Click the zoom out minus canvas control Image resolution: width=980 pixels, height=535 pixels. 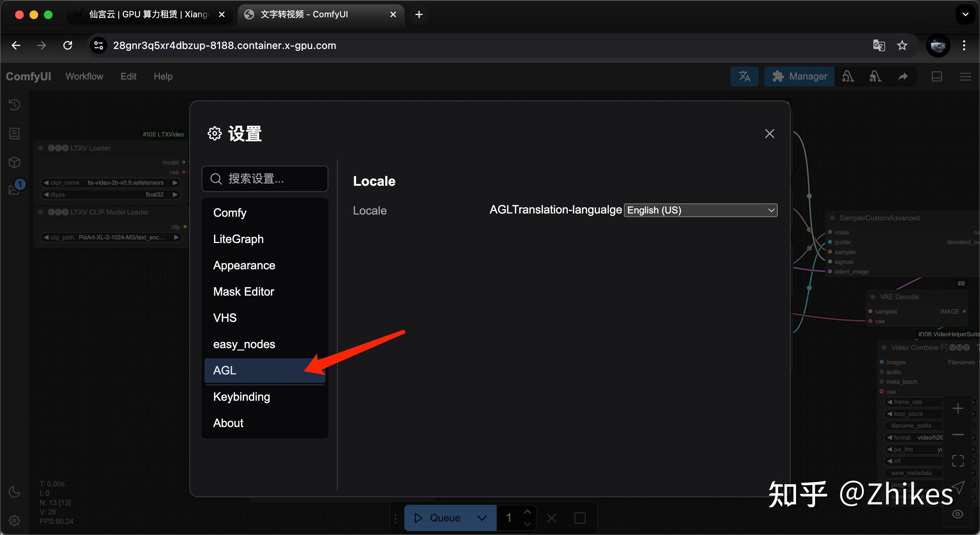coord(958,435)
